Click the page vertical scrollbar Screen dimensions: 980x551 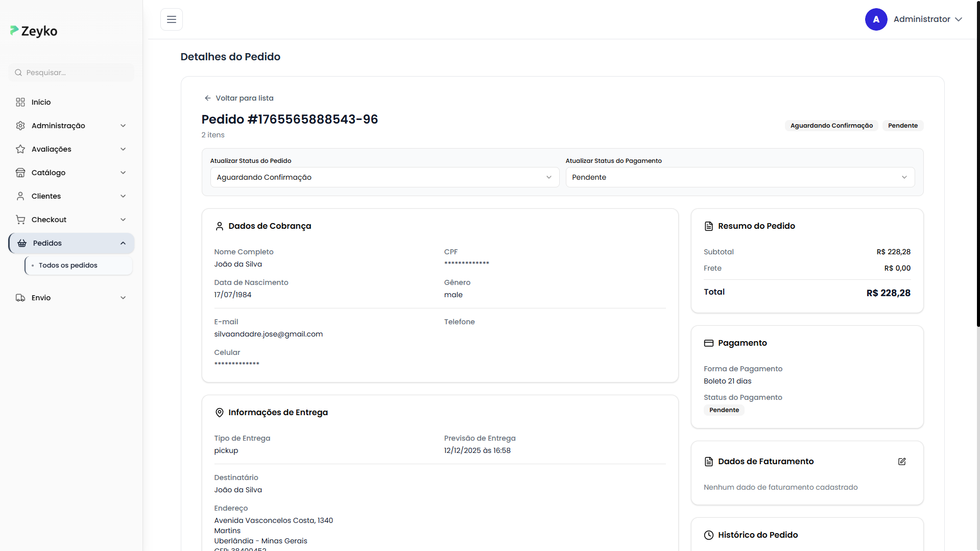tap(977, 163)
